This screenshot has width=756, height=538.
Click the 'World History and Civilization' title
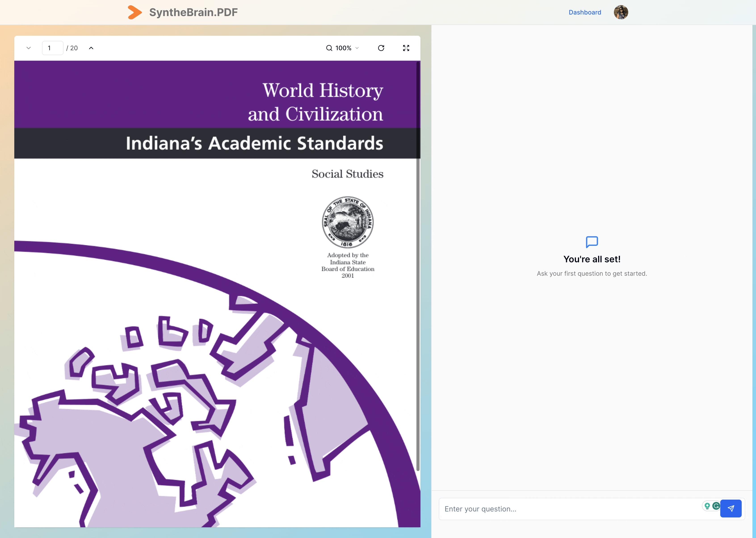(x=315, y=102)
